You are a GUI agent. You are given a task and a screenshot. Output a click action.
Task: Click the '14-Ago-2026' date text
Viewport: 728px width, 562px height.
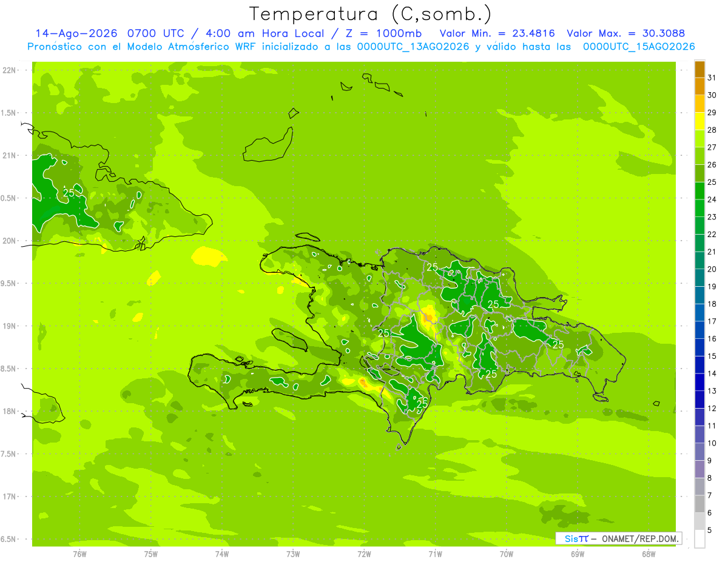[77, 33]
